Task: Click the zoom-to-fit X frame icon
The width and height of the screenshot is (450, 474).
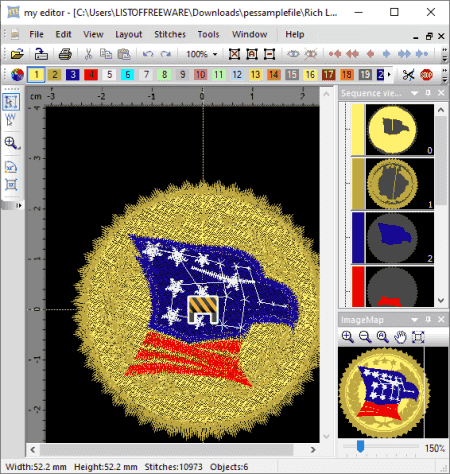Action: [x=234, y=54]
